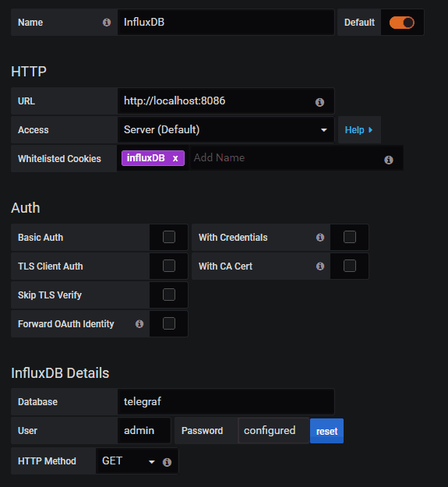Select the Skip TLS Verify label
Screen dimensions: 448x487
[50, 295]
